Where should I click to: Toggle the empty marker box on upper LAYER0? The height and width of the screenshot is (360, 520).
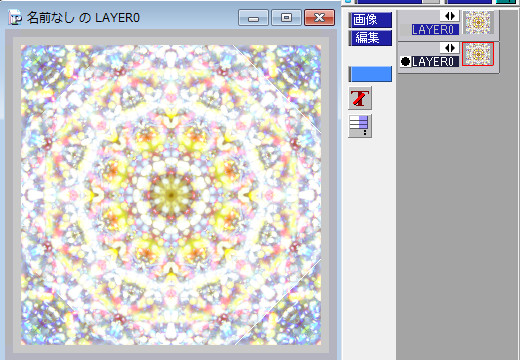coord(405,30)
